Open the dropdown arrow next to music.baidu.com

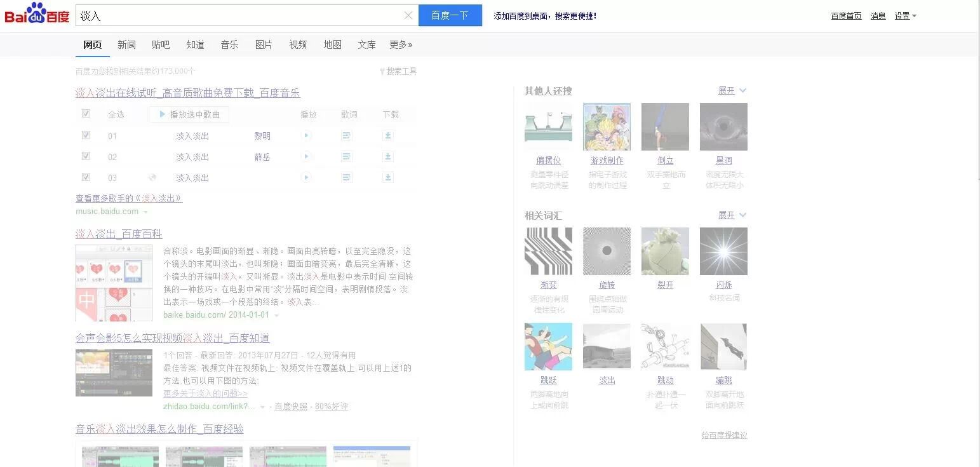(145, 212)
